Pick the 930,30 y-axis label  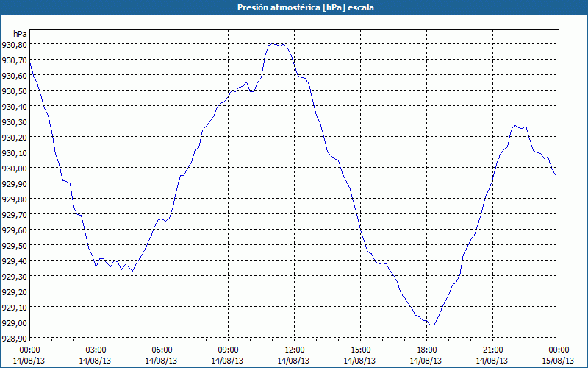coord(14,121)
